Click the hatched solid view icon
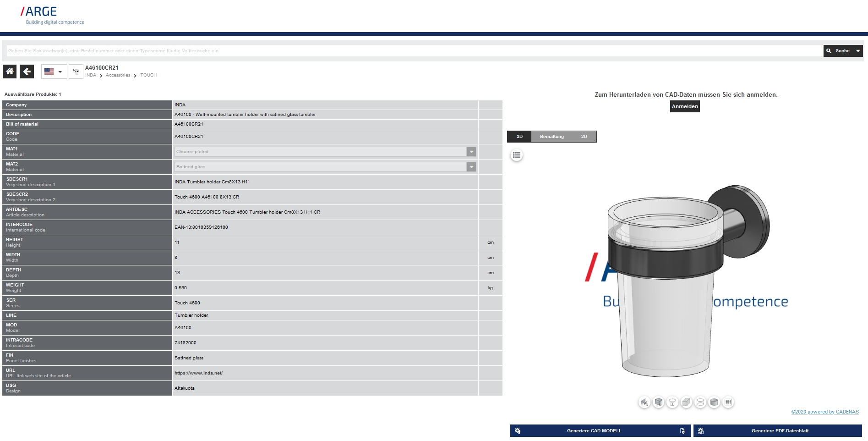Image resolution: width=868 pixels, height=441 pixels. coord(659,402)
